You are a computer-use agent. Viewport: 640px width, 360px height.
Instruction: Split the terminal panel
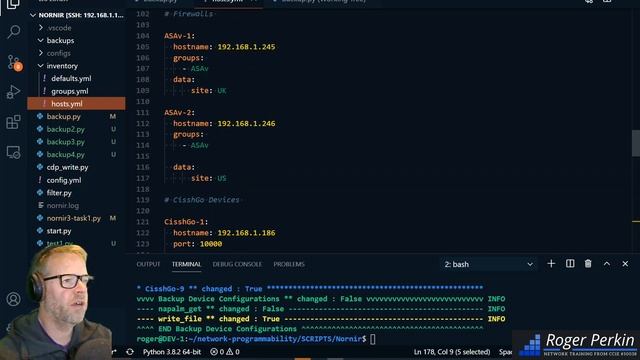(x=570, y=264)
